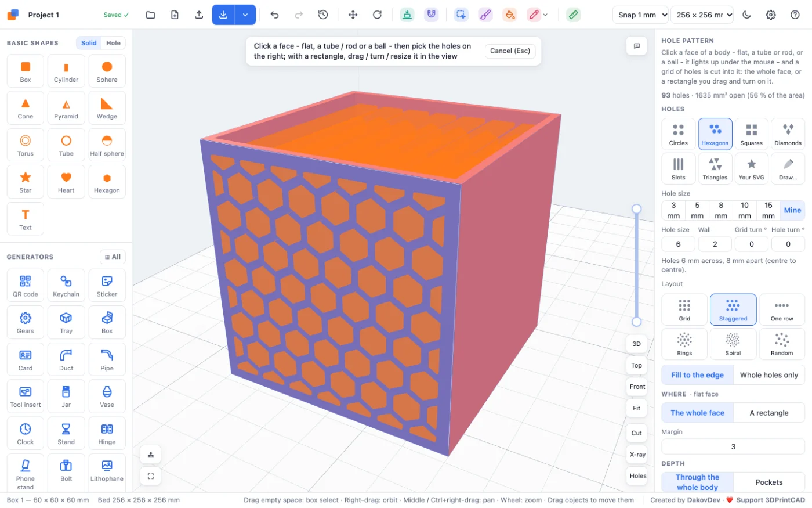Choose A rectangle placement option
The width and height of the screenshot is (812, 508).
[769, 413]
